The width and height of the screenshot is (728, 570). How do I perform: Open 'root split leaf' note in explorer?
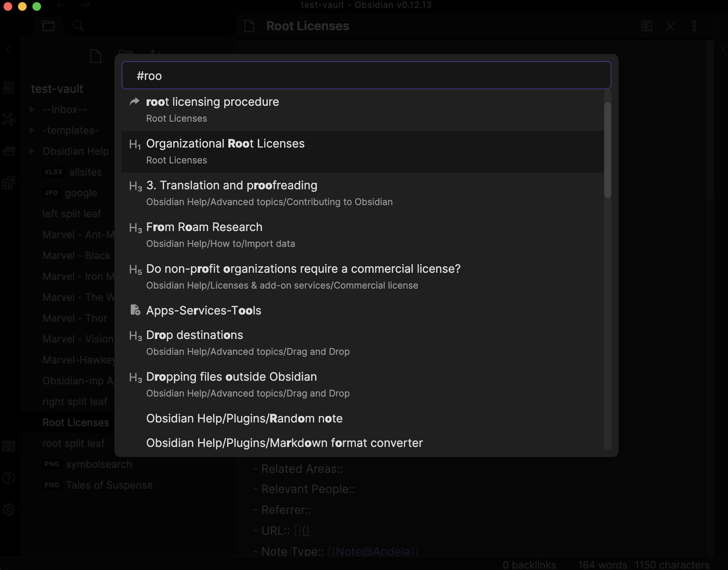click(73, 443)
